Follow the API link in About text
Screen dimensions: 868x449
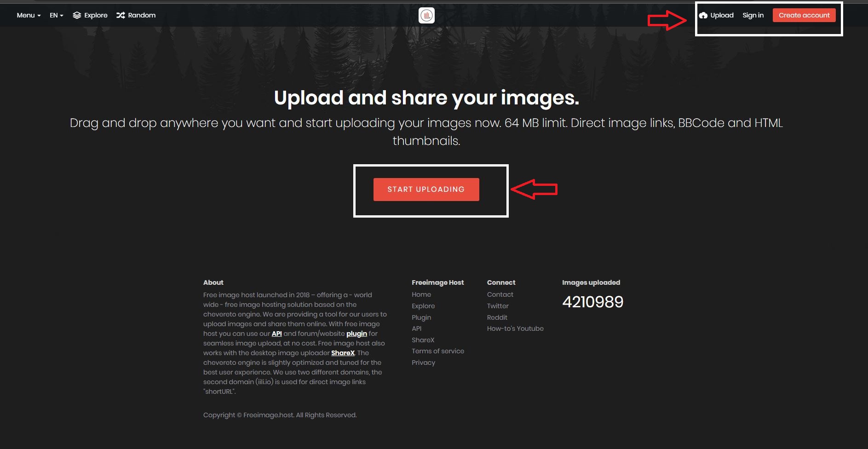click(x=276, y=334)
